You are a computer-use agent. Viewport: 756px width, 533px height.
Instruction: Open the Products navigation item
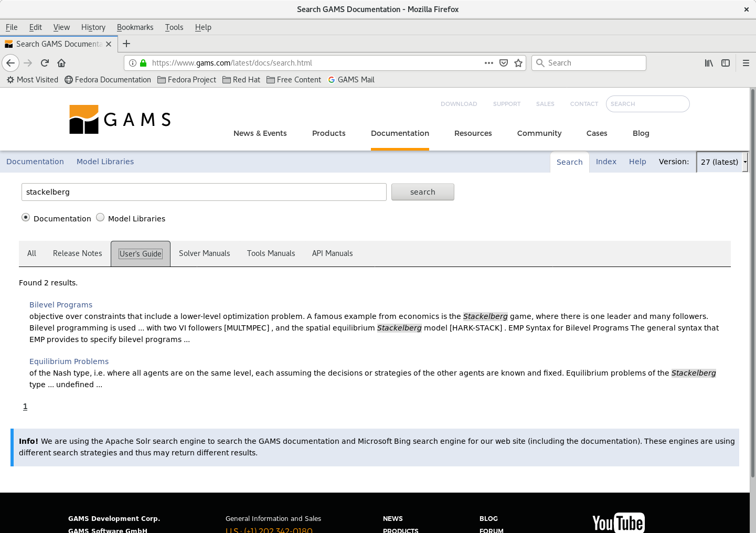tap(329, 133)
